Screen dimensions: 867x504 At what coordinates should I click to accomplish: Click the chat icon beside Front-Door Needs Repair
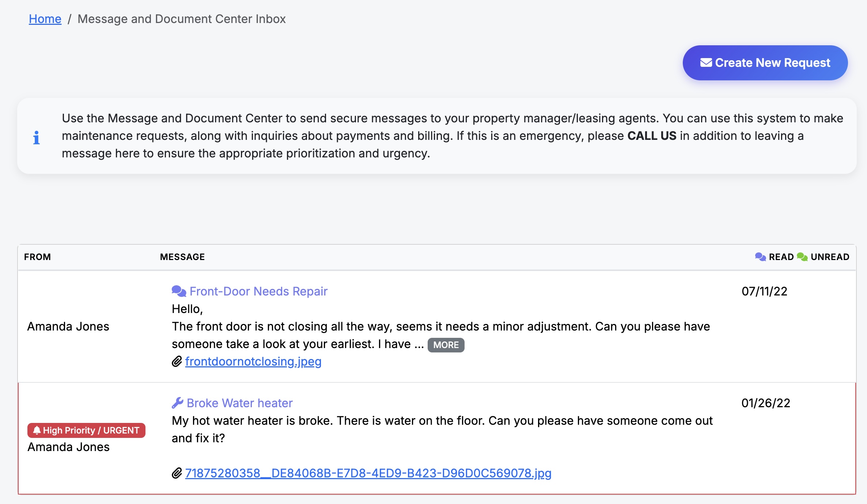coord(178,290)
